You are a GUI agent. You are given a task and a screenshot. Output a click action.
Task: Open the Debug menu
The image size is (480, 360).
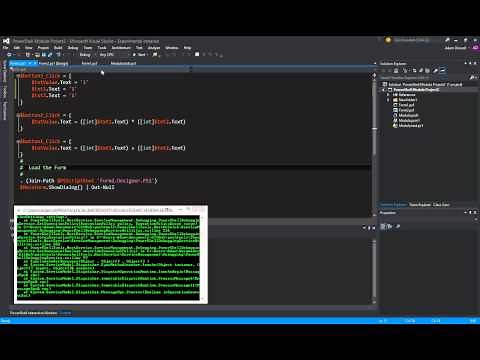pos(73,48)
